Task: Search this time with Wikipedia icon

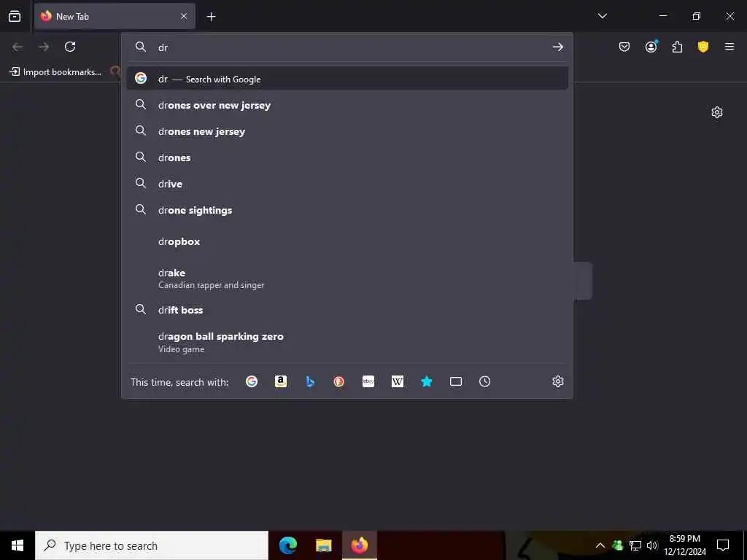Action: [x=398, y=381]
